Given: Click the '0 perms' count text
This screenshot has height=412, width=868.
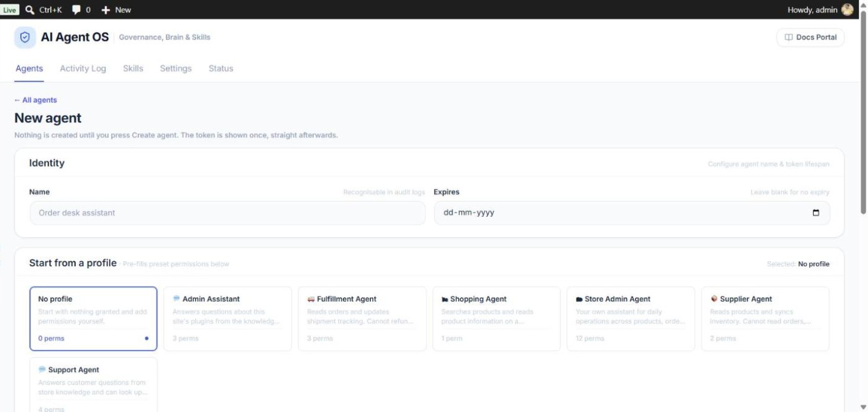Looking at the screenshot, I should pyautogui.click(x=51, y=338).
